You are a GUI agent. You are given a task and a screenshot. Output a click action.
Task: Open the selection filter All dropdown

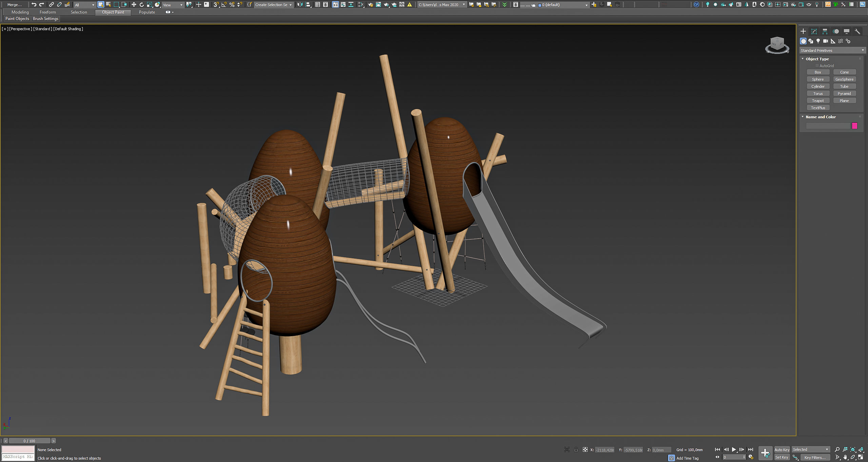(x=85, y=5)
